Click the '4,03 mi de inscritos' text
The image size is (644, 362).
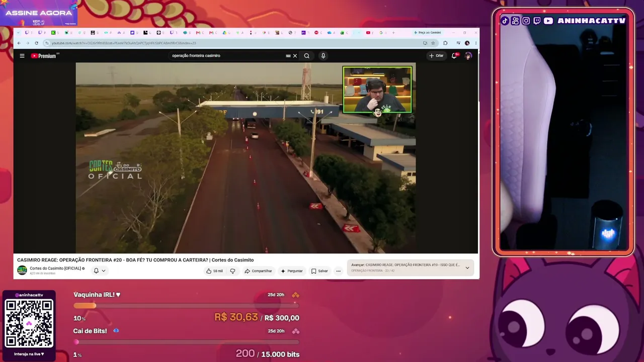pos(43,274)
